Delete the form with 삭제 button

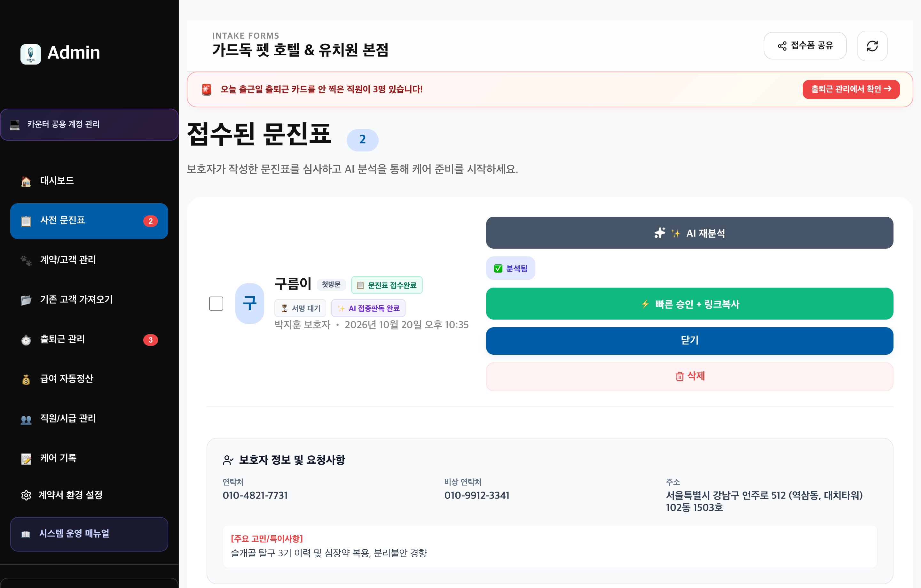click(689, 376)
